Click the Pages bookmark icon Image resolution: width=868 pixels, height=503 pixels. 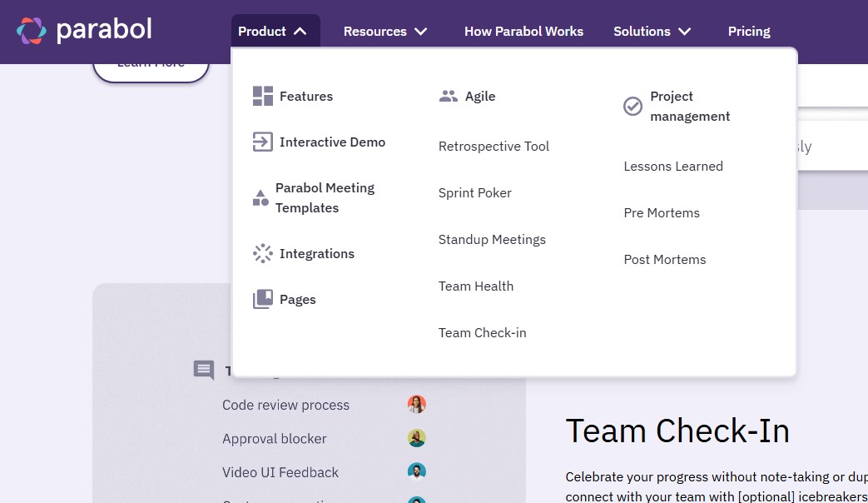point(262,299)
